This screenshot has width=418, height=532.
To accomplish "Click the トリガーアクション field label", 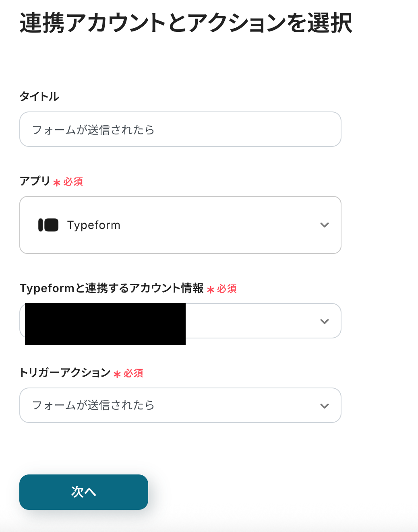I will [65, 373].
